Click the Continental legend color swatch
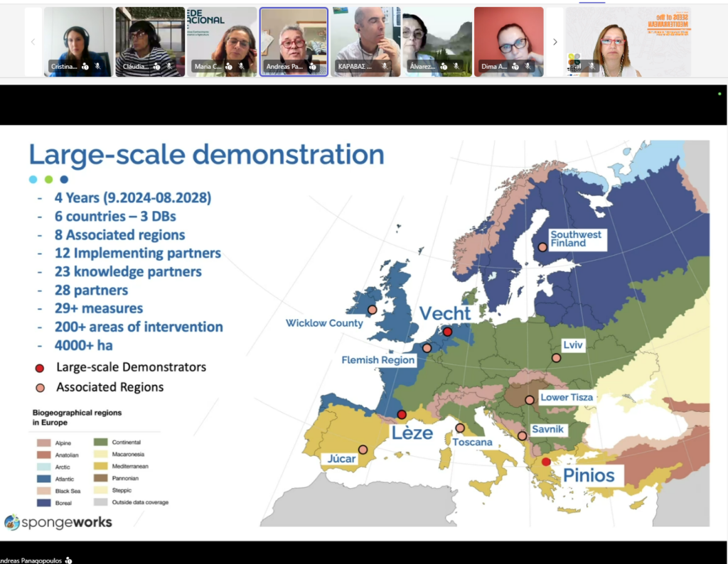Viewport: 728px width, 564px height. click(100, 442)
